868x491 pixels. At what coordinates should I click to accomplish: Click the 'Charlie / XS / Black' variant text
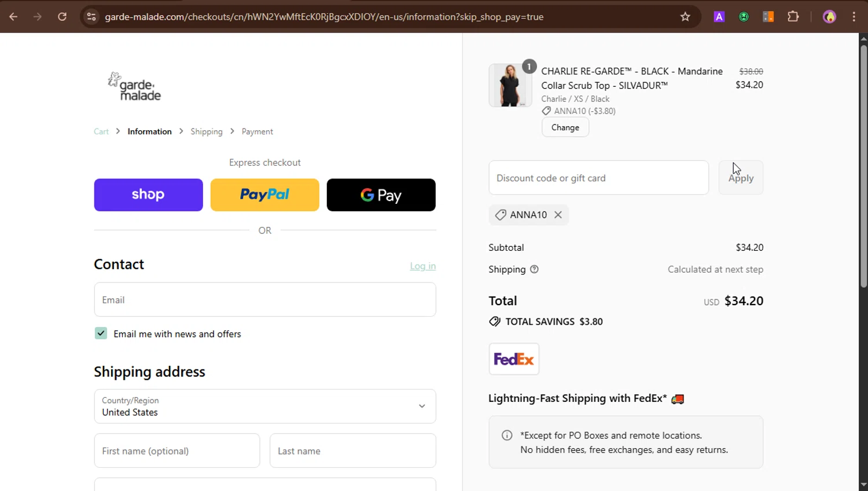[575, 99]
